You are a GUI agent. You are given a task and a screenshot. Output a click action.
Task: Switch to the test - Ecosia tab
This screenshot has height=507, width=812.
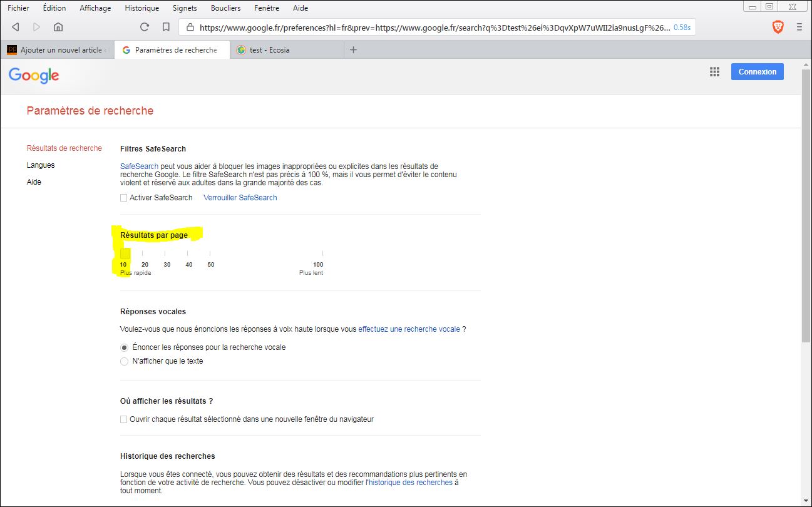pyautogui.click(x=269, y=50)
